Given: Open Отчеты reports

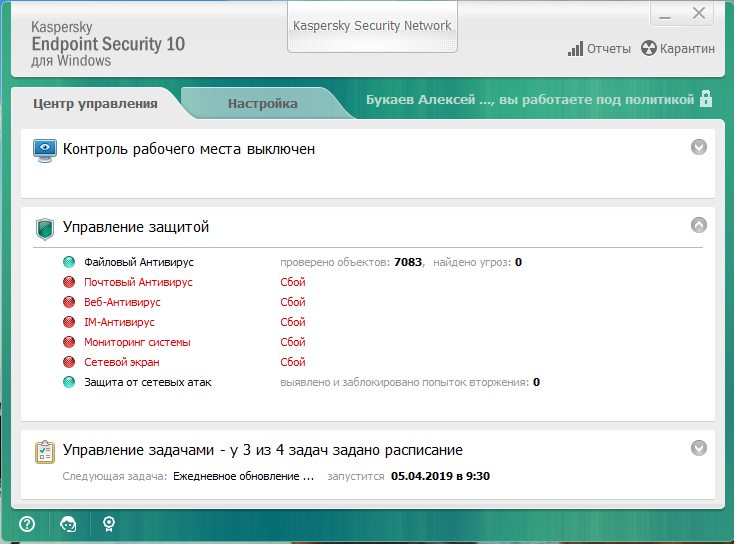Looking at the screenshot, I should click(x=599, y=48).
